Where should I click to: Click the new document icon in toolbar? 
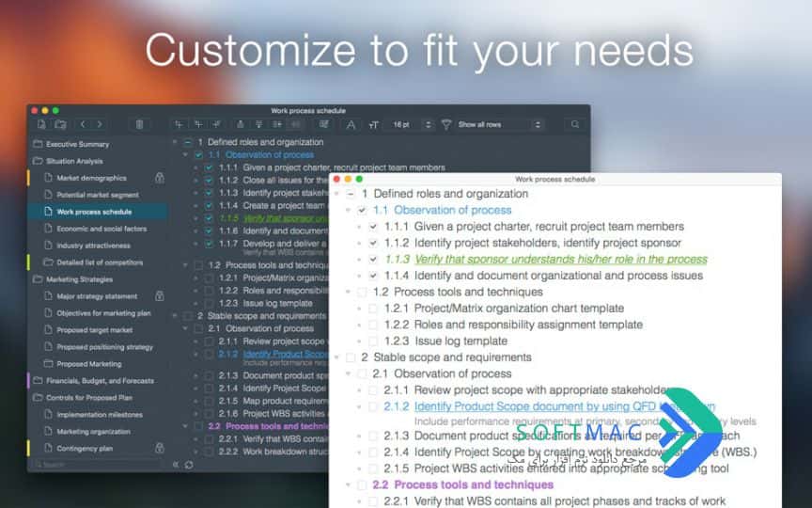[41, 124]
